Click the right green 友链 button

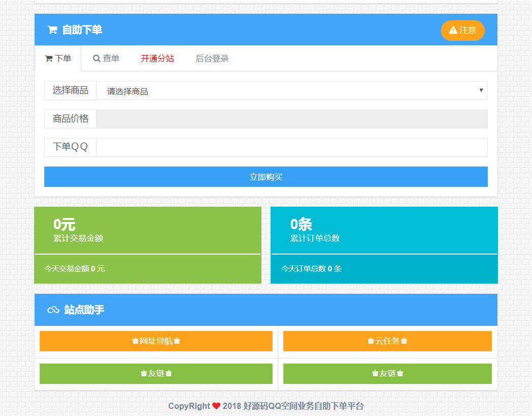click(387, 373)
